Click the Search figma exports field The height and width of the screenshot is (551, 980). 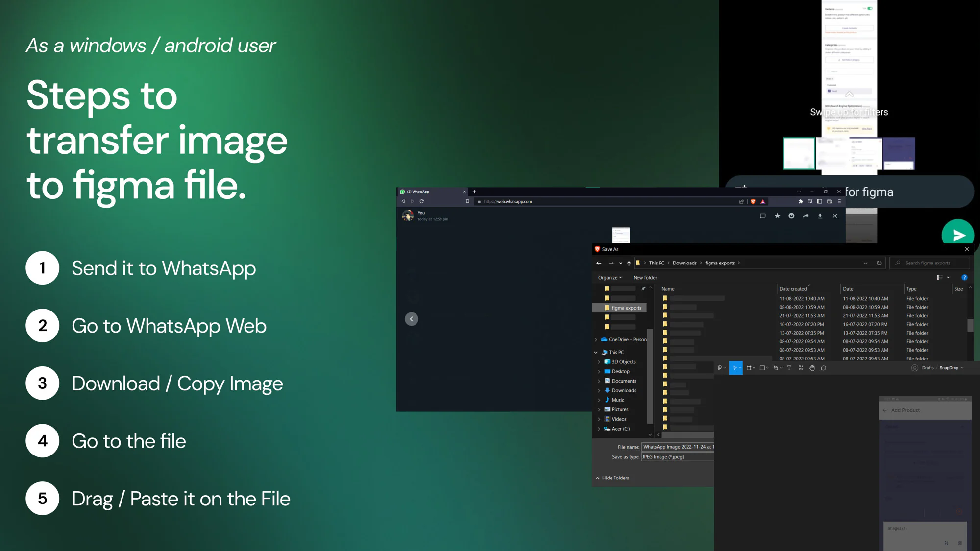tap(931, 263)
